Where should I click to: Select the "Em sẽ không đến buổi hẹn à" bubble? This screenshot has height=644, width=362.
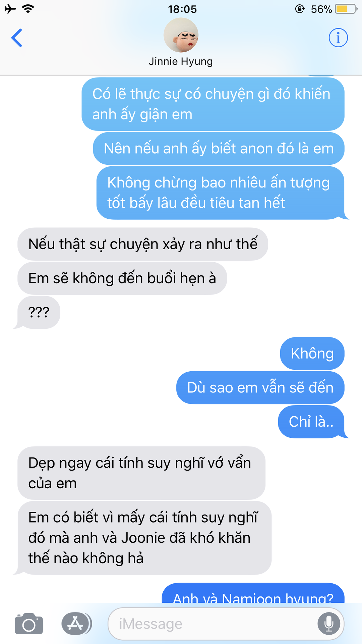pyautogui.click(x=122, y=278)
